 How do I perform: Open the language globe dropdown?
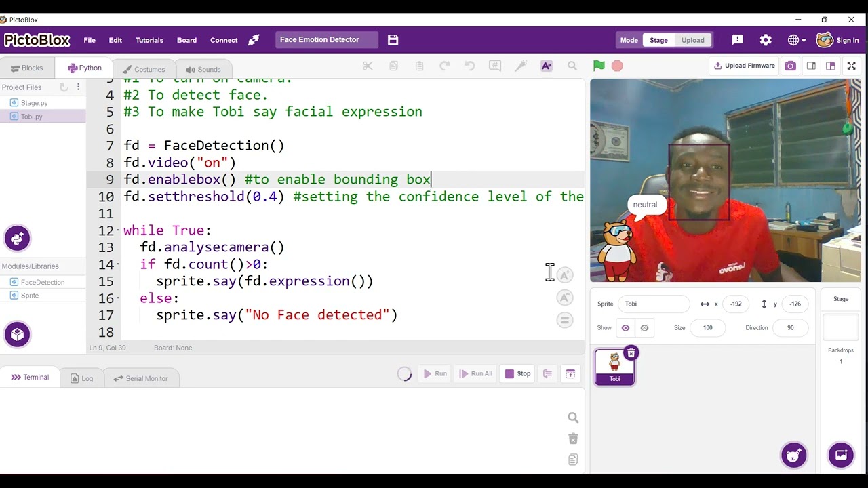click(797, 40)
